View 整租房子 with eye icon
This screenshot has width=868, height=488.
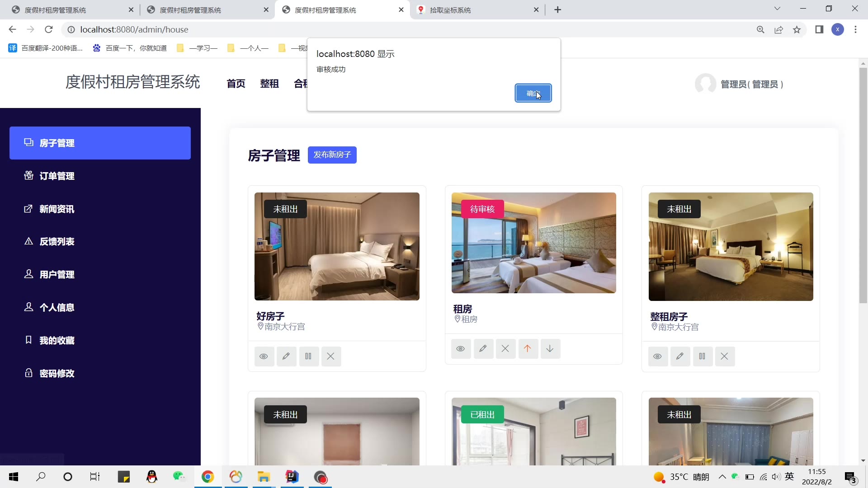pos(658,357)
